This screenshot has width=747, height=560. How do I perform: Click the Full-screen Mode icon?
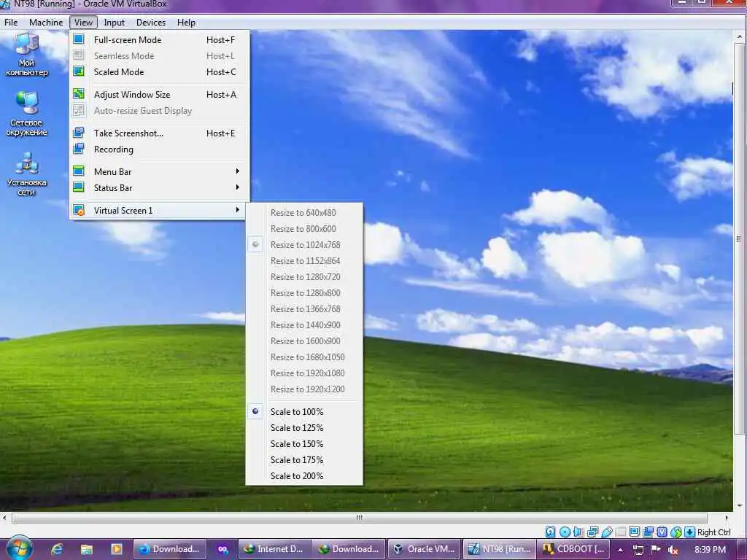pos(79,39)
